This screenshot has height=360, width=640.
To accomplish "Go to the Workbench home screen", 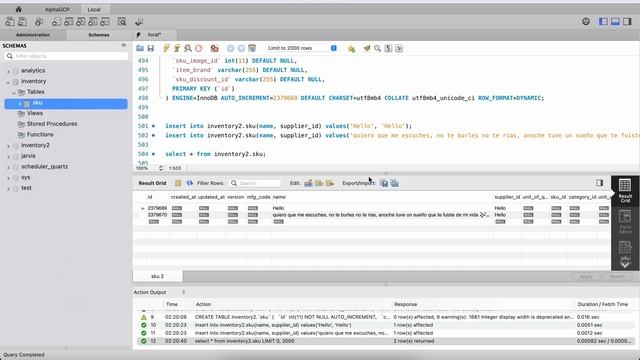I will (x=18, y=9).
